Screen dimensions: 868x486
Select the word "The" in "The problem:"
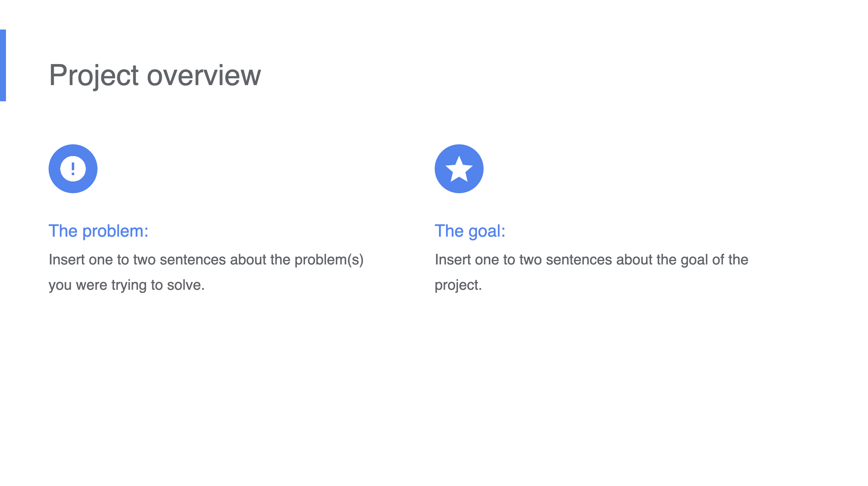(63, 231)
